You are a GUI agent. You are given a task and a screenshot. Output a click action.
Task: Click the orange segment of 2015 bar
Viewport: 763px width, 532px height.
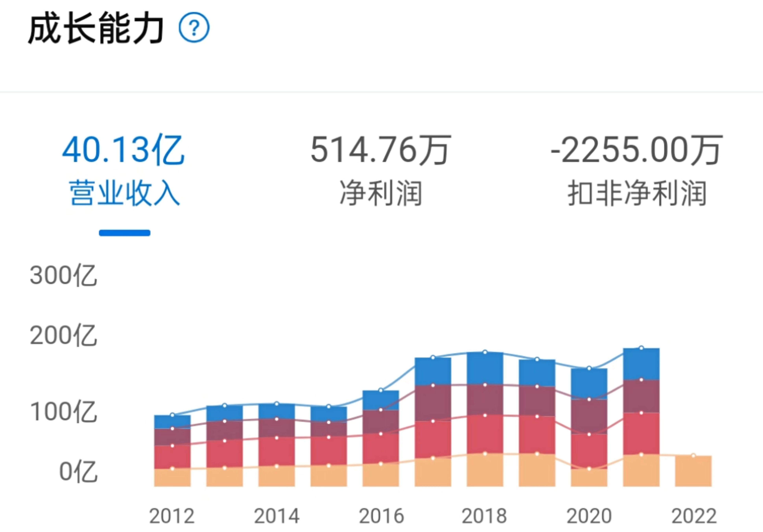(329, 476)
